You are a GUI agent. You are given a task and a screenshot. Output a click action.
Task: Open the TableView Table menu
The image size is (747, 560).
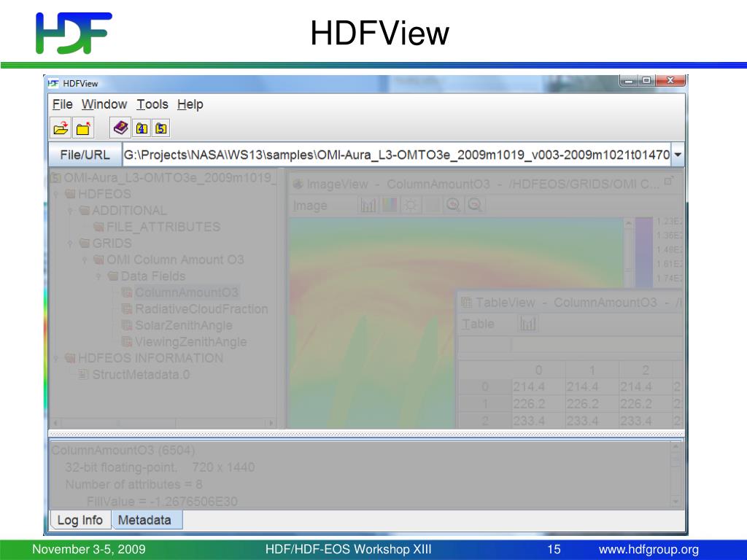[x=478, y=324]
